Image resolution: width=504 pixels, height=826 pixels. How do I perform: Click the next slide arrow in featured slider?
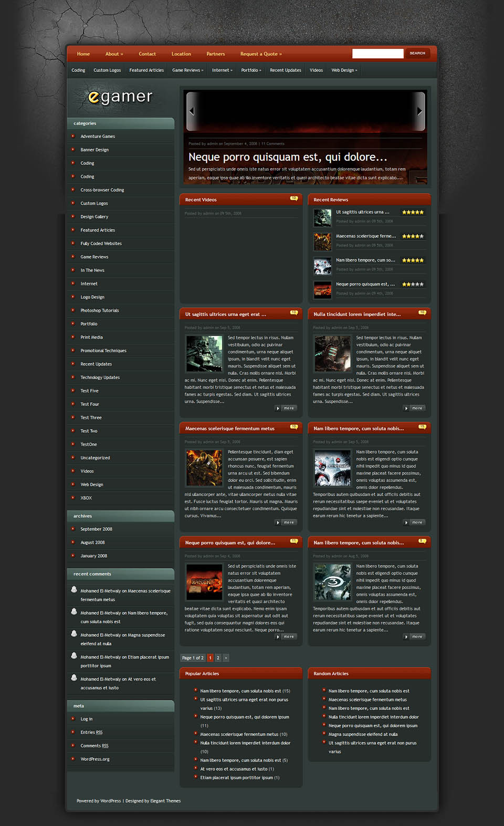(x=419, y=111)
